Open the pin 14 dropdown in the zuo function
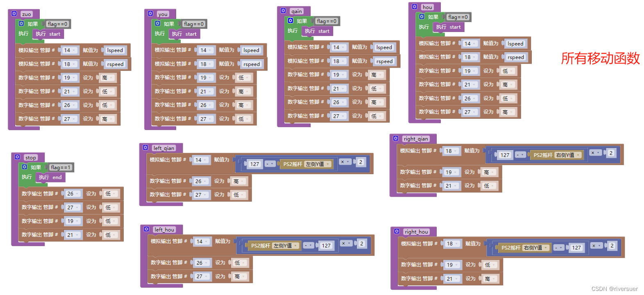The height and width of the screenshot is (295, 644). 70,50
